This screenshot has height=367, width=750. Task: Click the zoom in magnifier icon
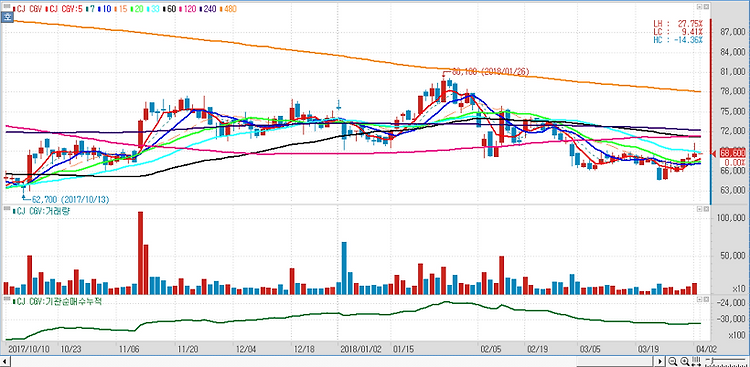[x=685, y=361]
